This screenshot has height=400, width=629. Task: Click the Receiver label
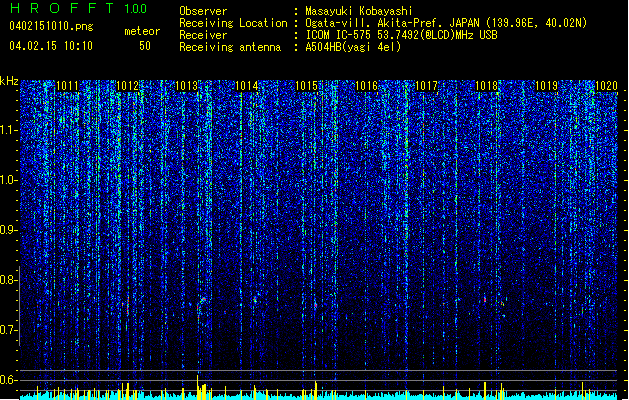point(203,35)
